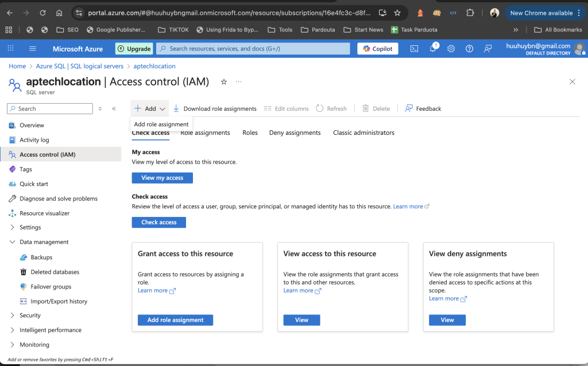The image size is (588, 366).
Task: Collapse the sidebar with double chevron icon
Action: point(114,108)
